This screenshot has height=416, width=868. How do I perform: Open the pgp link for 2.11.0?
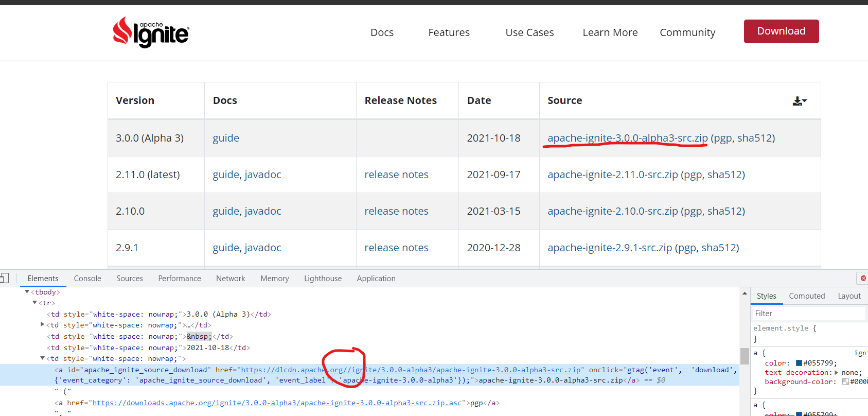[693, 175]
